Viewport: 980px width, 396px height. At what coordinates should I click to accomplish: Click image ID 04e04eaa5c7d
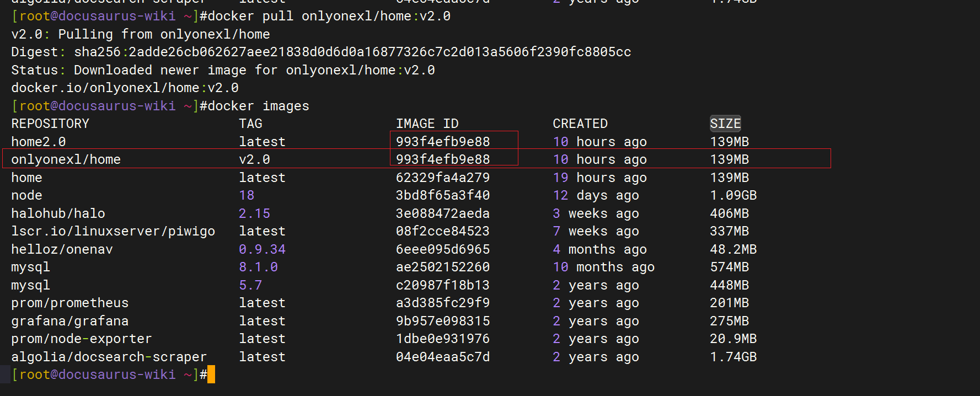[443, 357]
